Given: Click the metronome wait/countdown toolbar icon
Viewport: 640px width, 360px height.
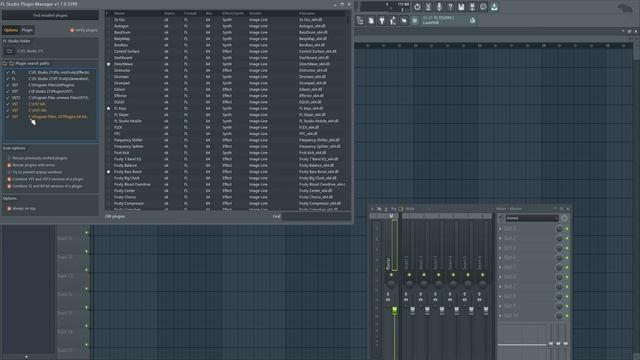Looking at the screenshot, I should 417,7.
